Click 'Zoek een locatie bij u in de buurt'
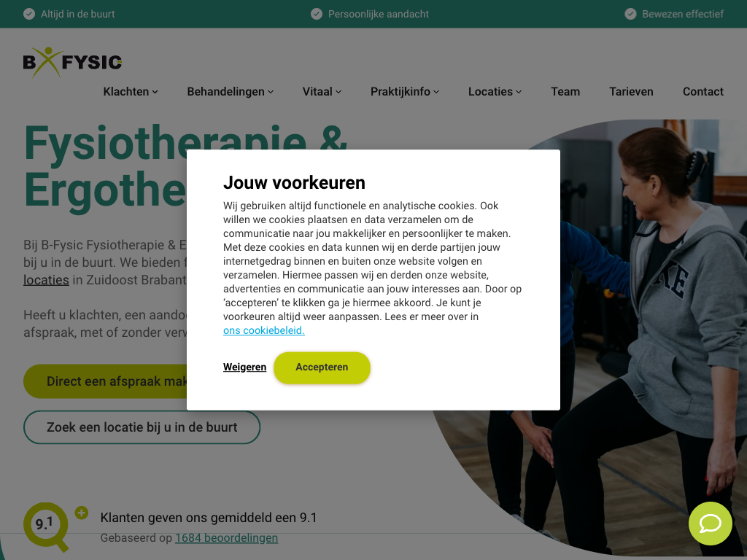The image size is (747, 560). tap(142, 427)
